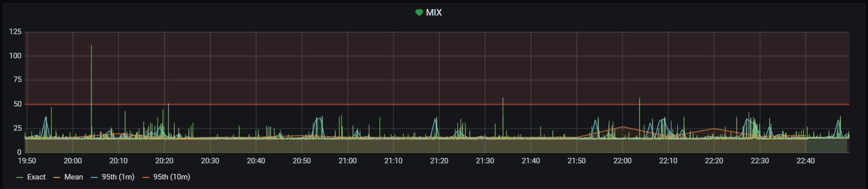
Task: Click the green heart alert icon
Action: click(x=419, y=13)
